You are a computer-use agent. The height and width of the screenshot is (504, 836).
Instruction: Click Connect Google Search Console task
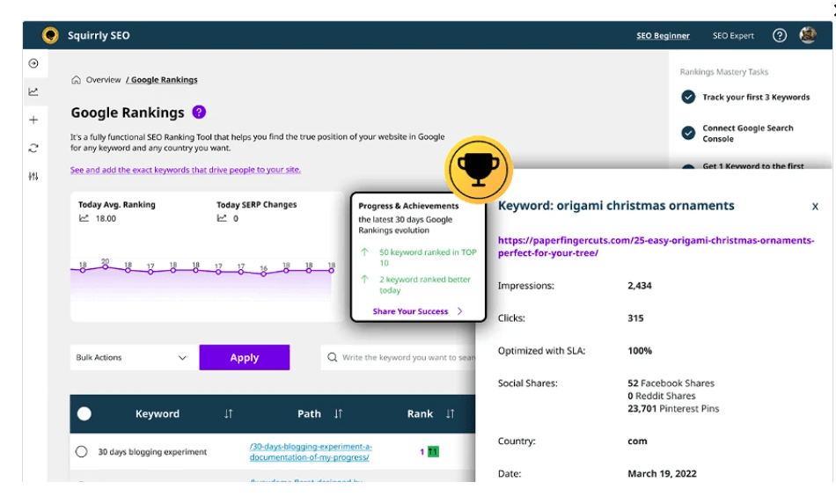[x=747, y=133]
